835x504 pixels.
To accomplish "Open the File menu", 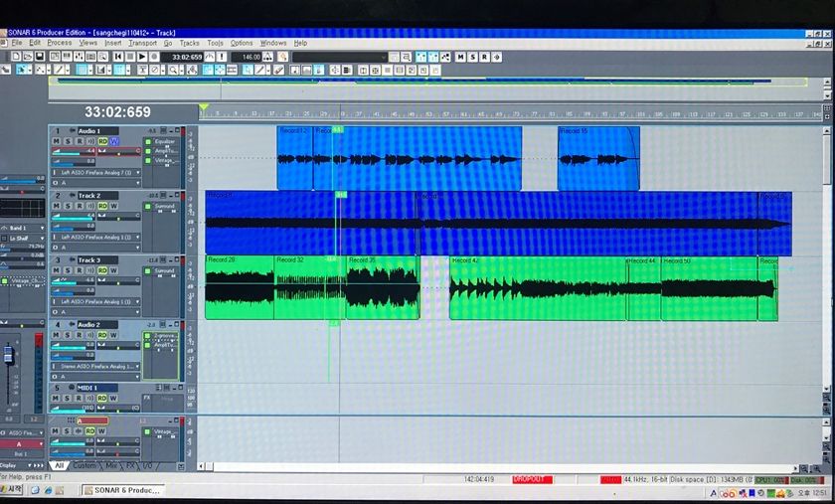I will [x=17, y=43].
